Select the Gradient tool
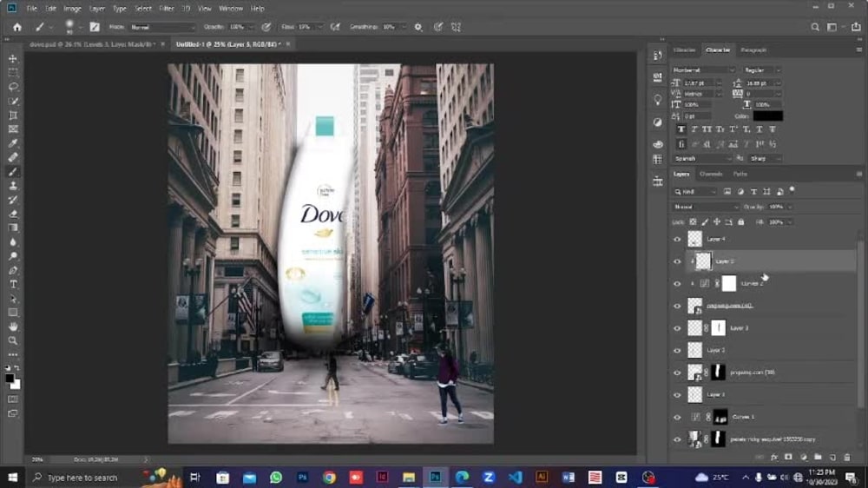 point(13,228)
